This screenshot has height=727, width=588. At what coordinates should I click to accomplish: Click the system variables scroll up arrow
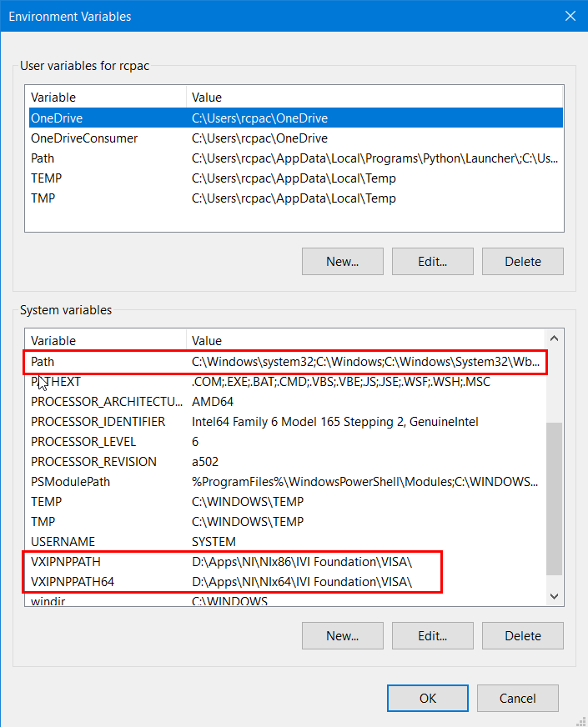(x=554, y=338)
